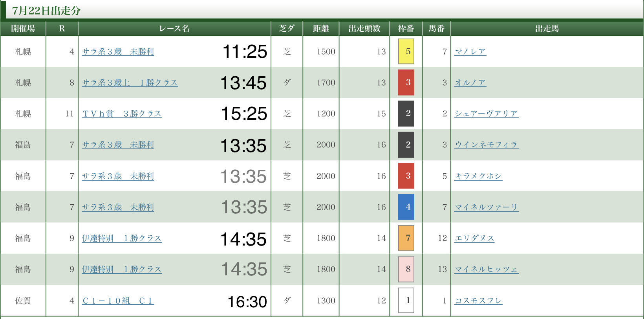Viewport: 644px width, 319px height.
Task: Open the C1-10組 C1 race link
Action: point(118,301)
